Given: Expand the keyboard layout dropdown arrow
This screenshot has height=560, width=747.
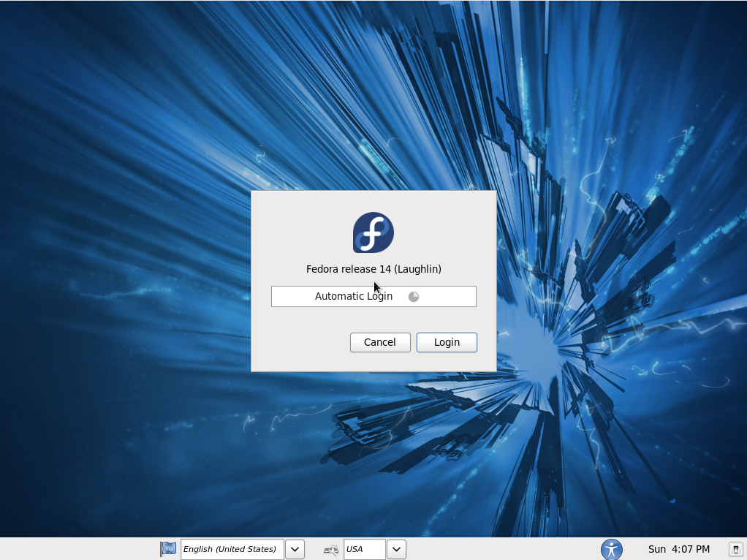Looking at the screenshot, I should pos(396,549).
